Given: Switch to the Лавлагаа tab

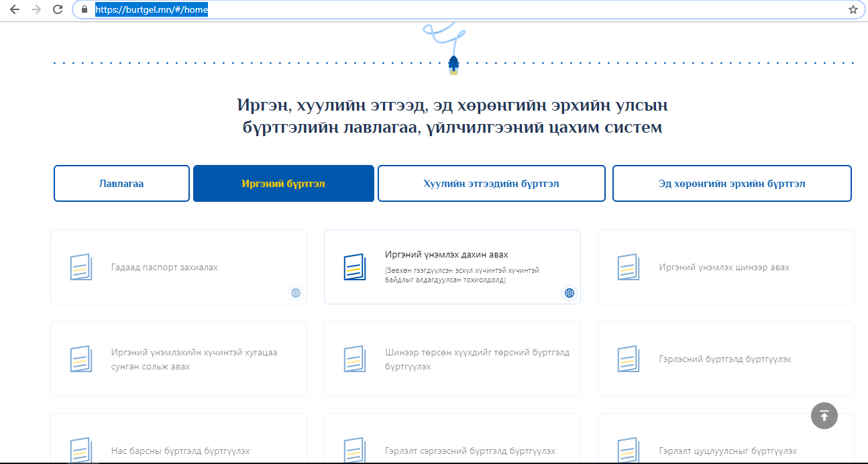Looking at the screenshot, I should [121, 183].
